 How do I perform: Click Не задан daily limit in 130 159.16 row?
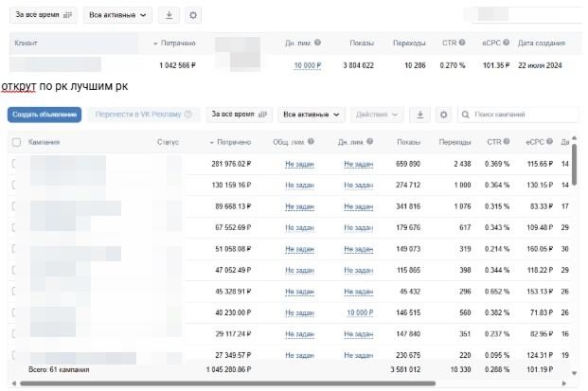click(359, 185)
